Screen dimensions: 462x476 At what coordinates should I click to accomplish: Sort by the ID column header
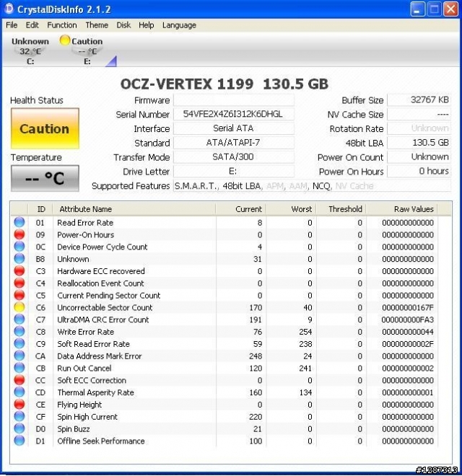[40, 209]
